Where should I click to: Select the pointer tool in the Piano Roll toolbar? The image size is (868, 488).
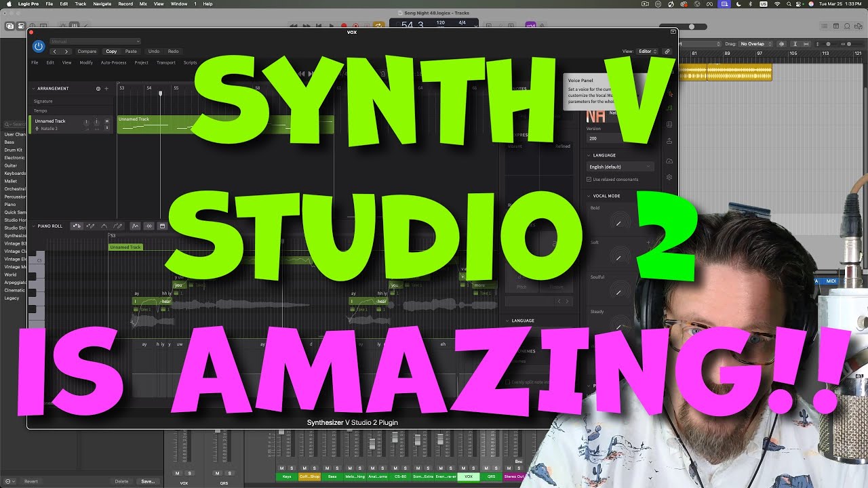[x=76, y=226]
